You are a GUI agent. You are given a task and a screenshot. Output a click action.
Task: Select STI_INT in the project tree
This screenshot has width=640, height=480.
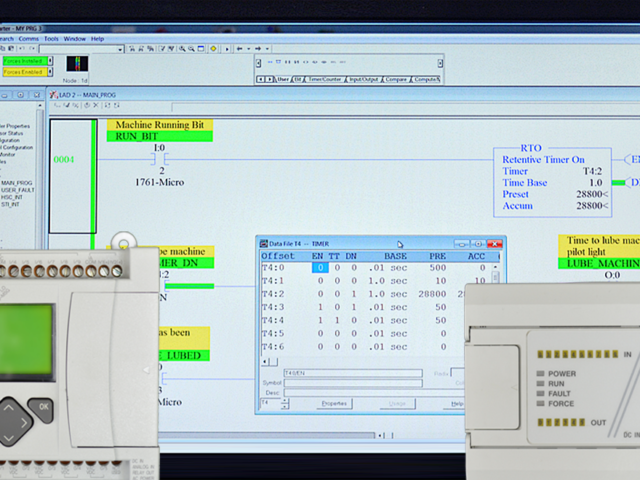pos(10,204)
